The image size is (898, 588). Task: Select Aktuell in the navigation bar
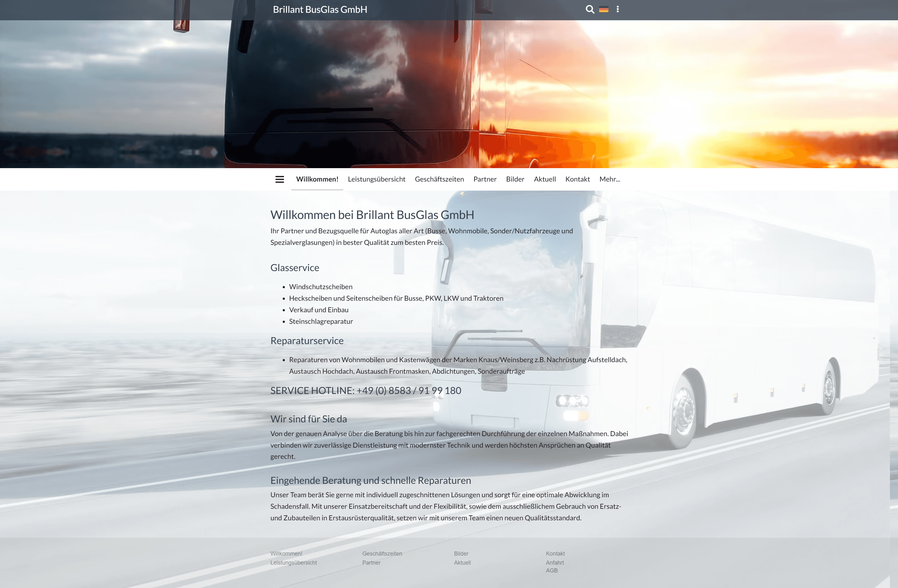(x=545, y=179)
